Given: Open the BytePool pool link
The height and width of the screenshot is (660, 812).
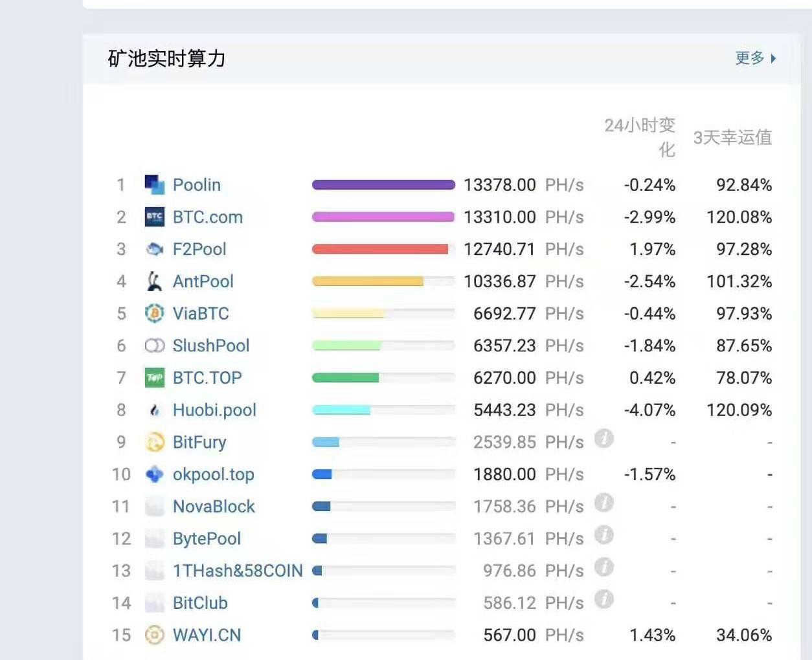Looking at the screenshot, I should (x=207, y=539).
